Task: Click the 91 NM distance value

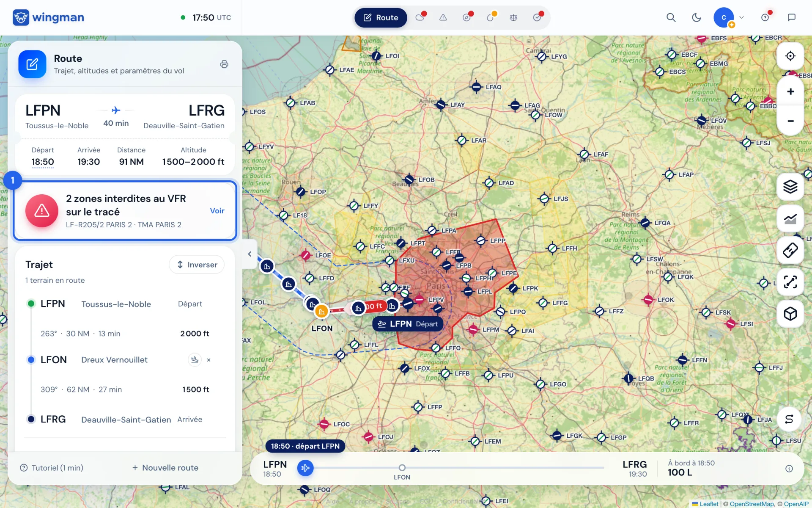Action: [x=131, y=162]
